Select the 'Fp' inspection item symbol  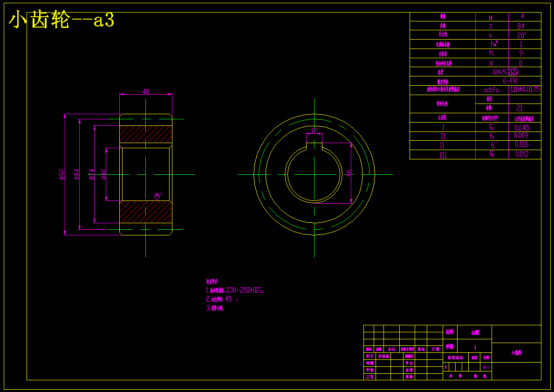click(492, 128)
